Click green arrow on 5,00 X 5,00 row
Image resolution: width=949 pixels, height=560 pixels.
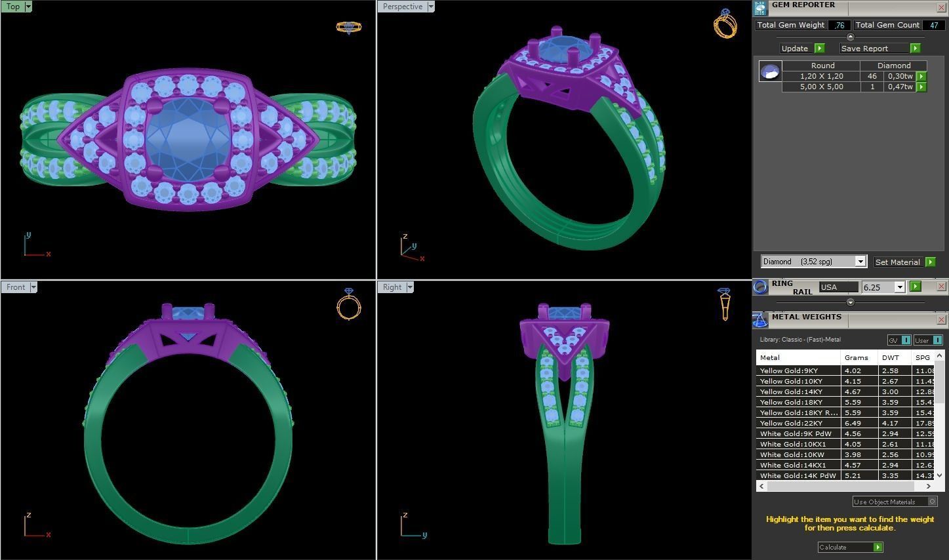pos(921,87)
